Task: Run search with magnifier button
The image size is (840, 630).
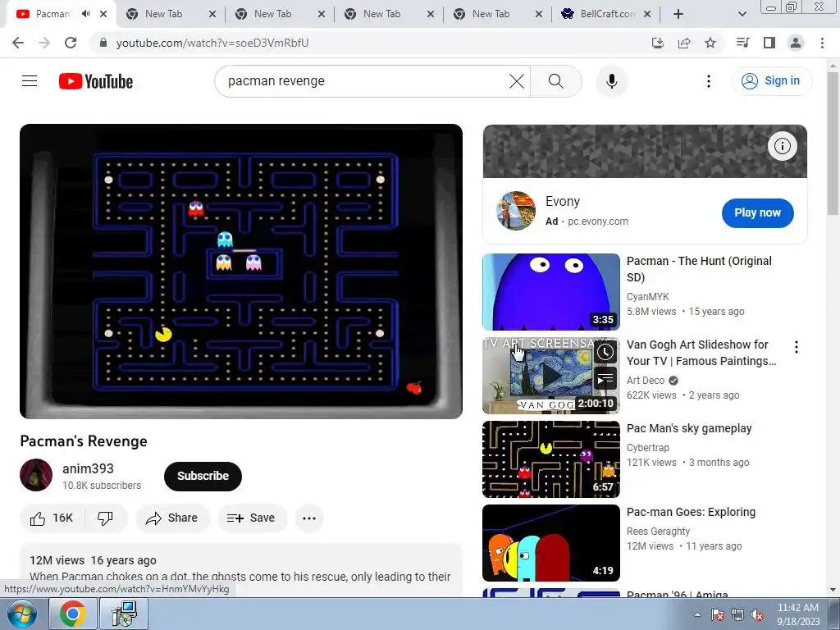Action: tap(556, 81)
